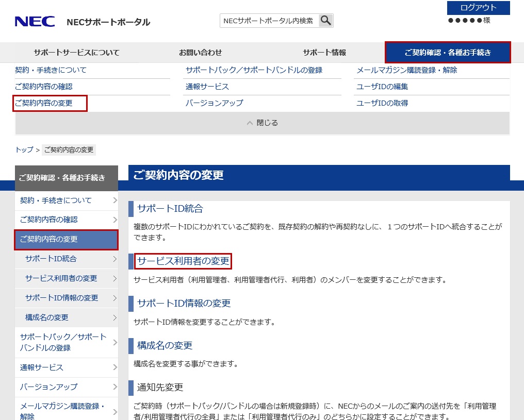524x420 pixels.
Task: Select 通報サービス in the left sidebar
Action: pos(42,367)
